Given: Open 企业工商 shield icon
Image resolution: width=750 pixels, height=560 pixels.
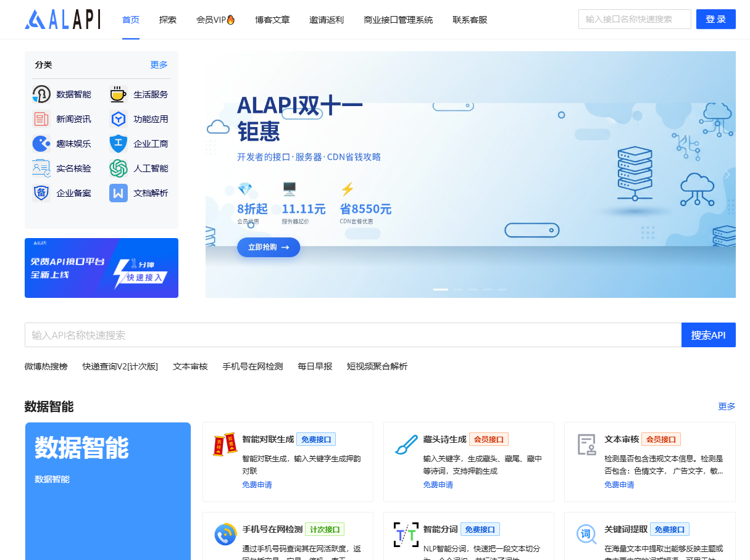Looking at the screenshot, I should [119, 144].
